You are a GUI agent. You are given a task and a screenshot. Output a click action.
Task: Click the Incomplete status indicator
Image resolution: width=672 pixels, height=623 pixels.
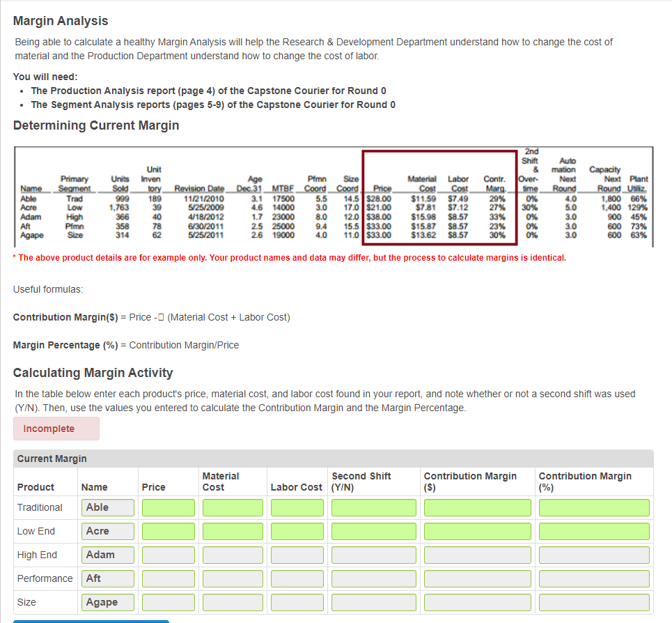tap(56, 428)
